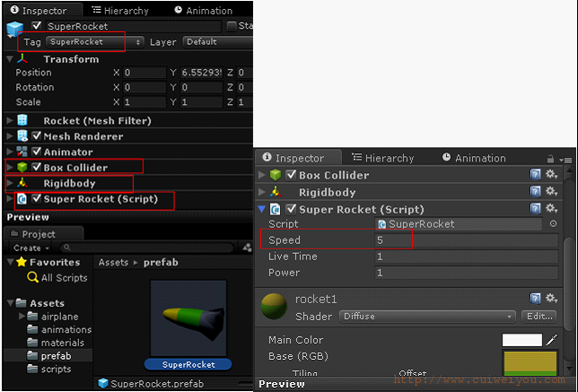Open the Diffuse shader dropdown

point(427,317)
